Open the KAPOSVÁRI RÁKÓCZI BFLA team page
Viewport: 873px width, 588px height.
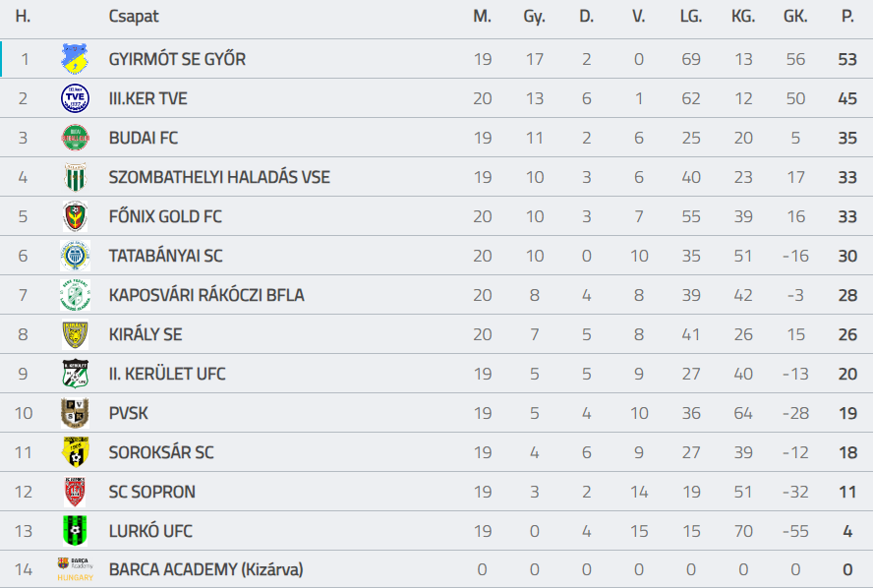pos(206,295)
